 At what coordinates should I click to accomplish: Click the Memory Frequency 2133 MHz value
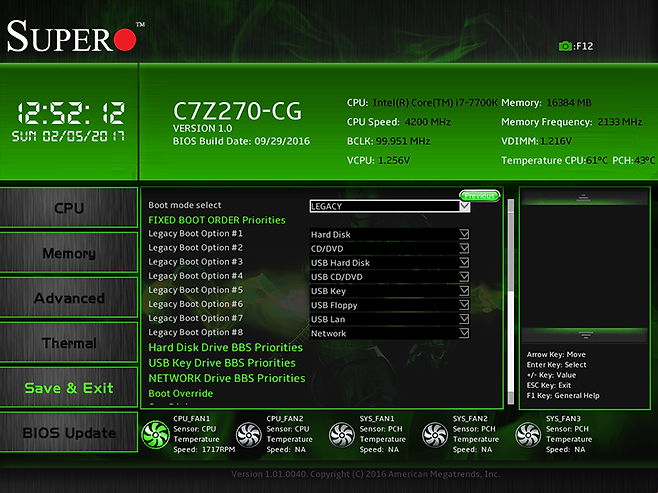click(x=620, y=122)
